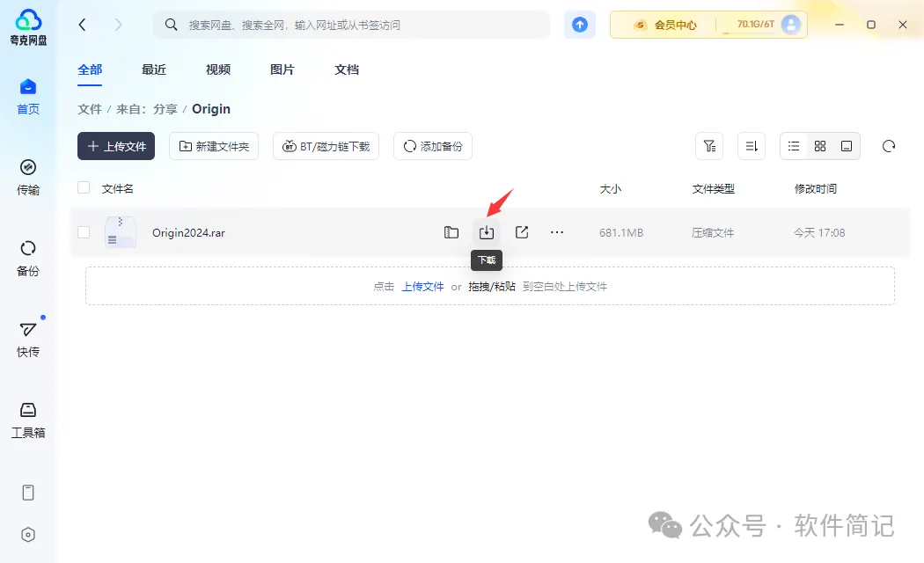Download Origin2024.rar with the download icon
The width and height of the screenshot is (924, 563).
[486, 232]
